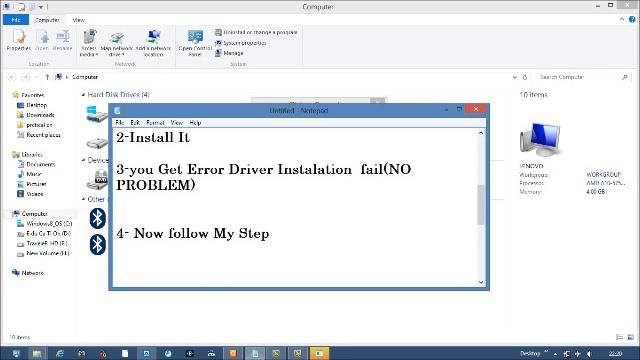
Task: Show hidden tray icons arrow
Action: point(555,353)
